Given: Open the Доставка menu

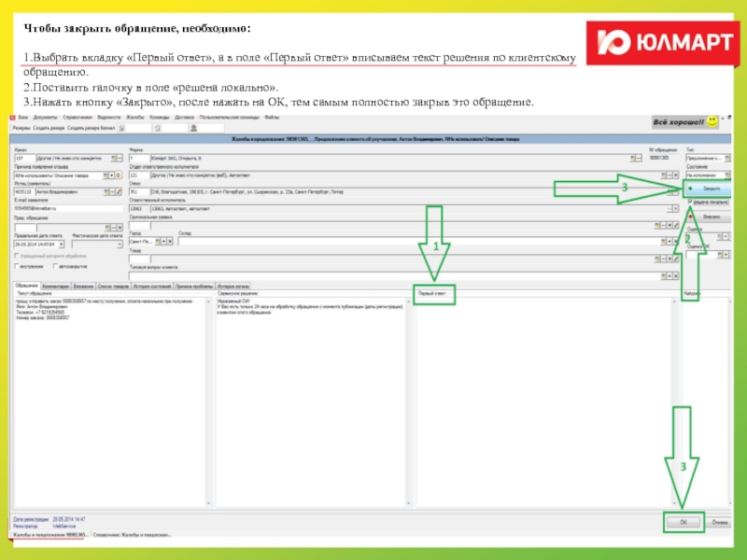Looking at the screenshot, I should pyautogui.click(x=184, y=118).
